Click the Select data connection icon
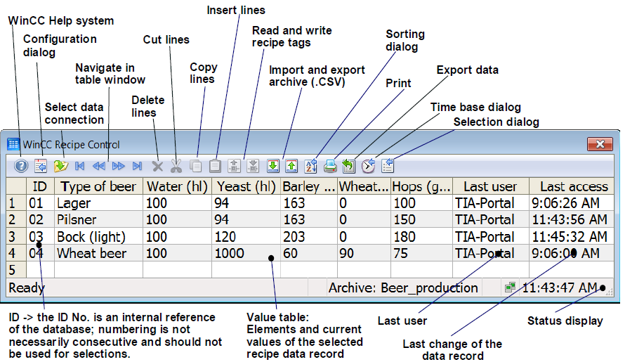This screenshot has width=644, height=362. tap(61, 166)
